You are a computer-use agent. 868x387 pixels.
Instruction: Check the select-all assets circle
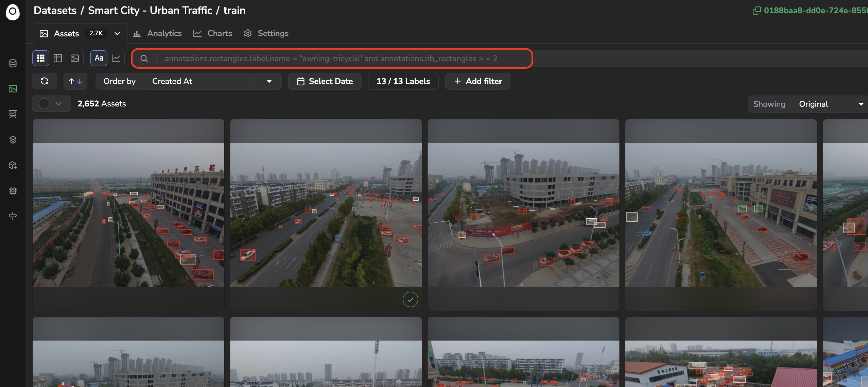[x=44, y=104]
